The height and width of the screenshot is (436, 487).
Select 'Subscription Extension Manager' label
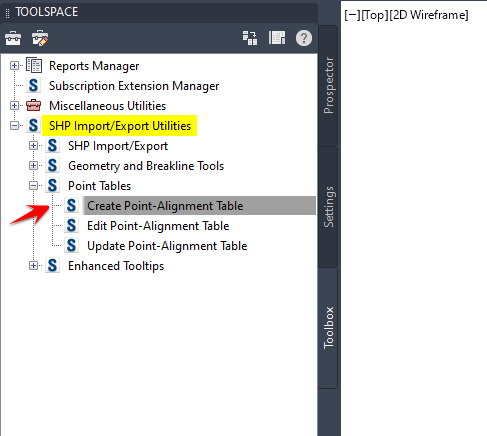(x=134, y=86)
